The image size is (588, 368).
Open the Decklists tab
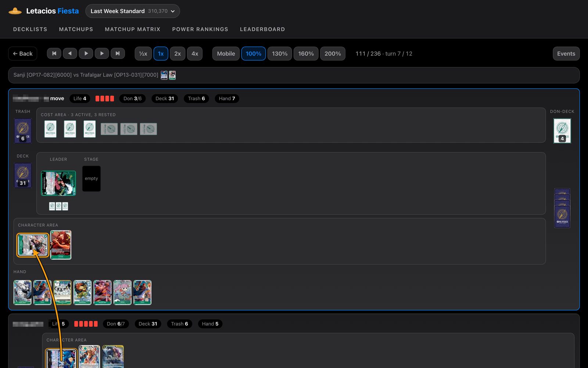click(x=30, y=29)
